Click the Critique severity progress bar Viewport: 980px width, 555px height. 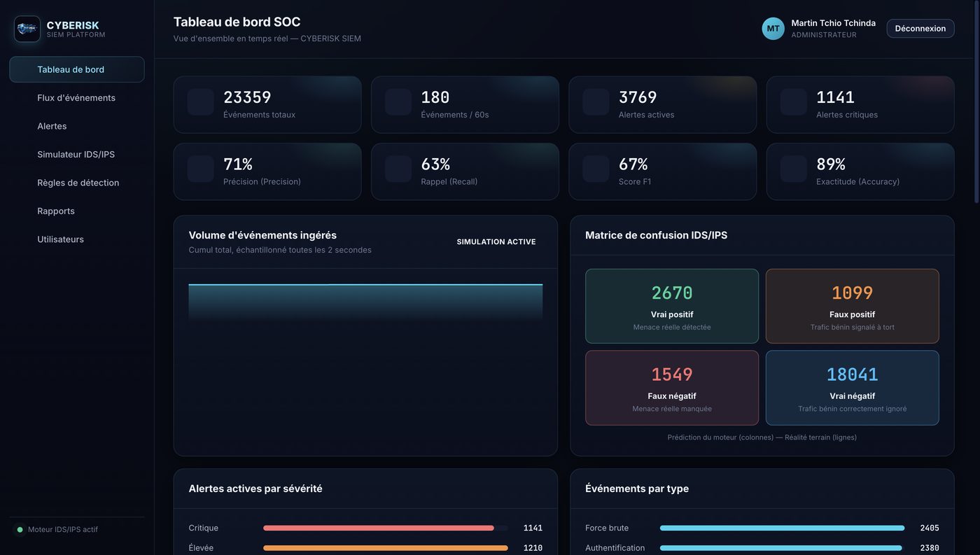pos(386,528)
